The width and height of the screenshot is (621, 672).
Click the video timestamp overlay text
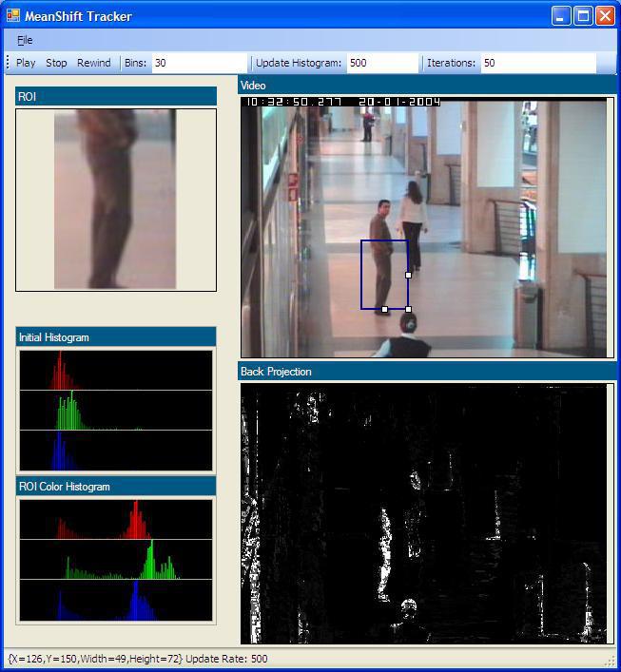tap(343, 102)
